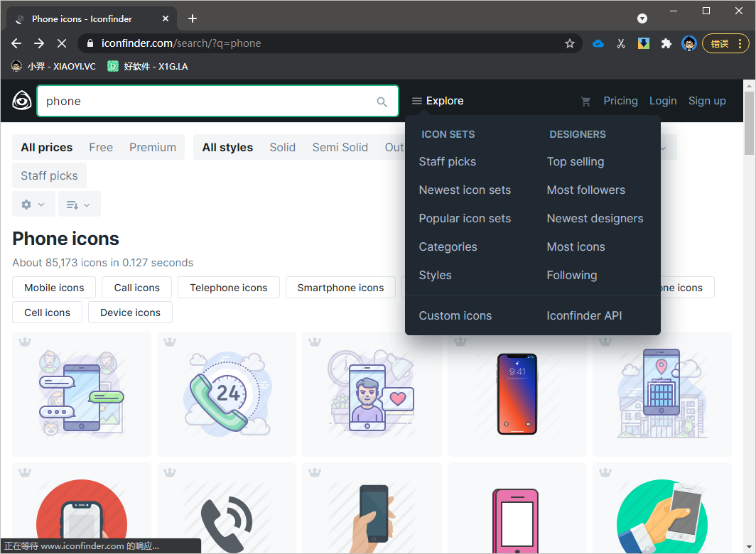The width and height of the screenshot is (756, 554).
Task: Filter by Semi Solid style
Action: (340, 147)
